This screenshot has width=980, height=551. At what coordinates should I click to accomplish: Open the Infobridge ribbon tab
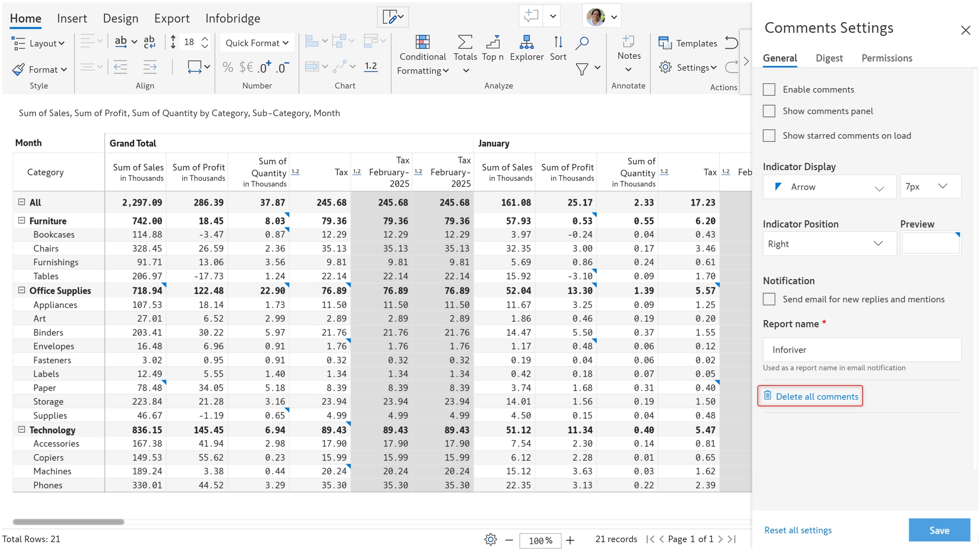coord(232,18)
